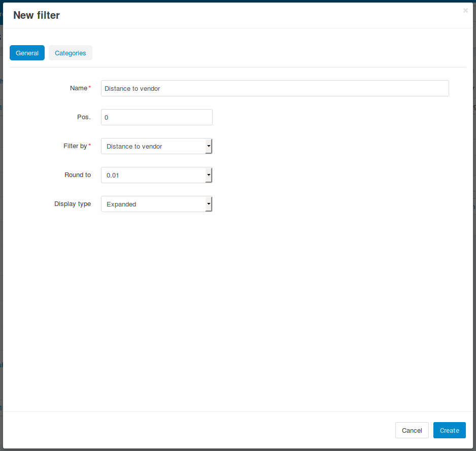Close the New filter dialog
Image resolution: width=476 pixels, height=451 pixels.
click(x=465, y=11)
